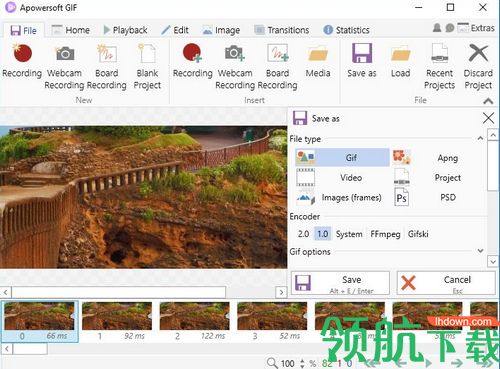Open the notifications bell icon
The image size is (500, 369).
(x=437, y=28)
